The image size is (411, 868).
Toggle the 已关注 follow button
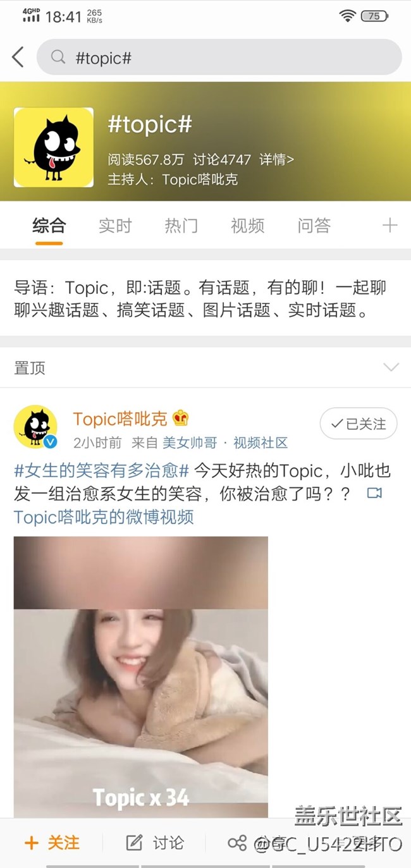coord(359,424)
